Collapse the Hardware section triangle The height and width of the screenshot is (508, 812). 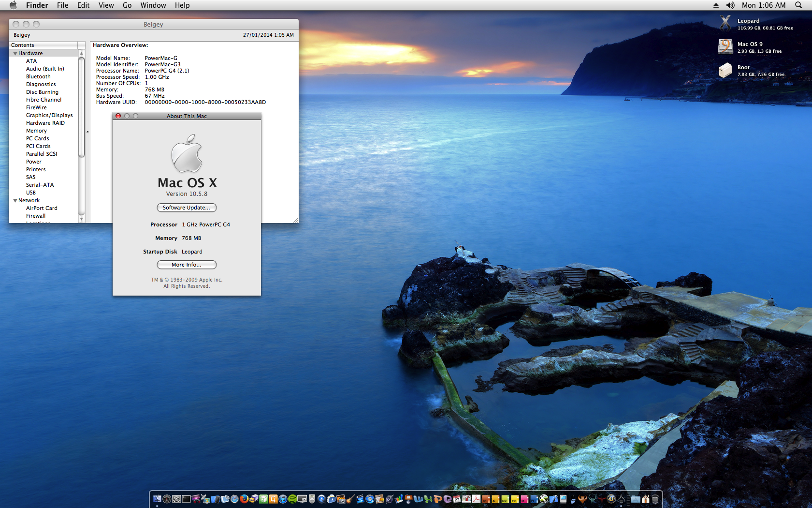click(x=15, y=53)
